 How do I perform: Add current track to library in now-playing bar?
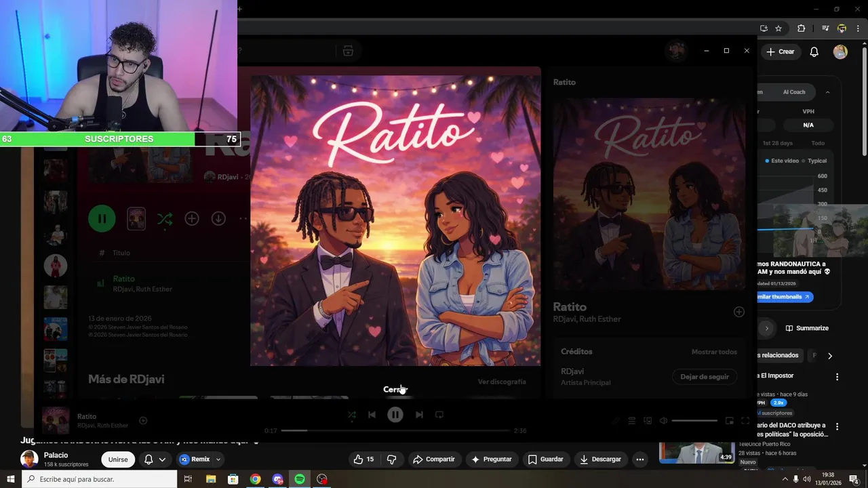(143, 421)
